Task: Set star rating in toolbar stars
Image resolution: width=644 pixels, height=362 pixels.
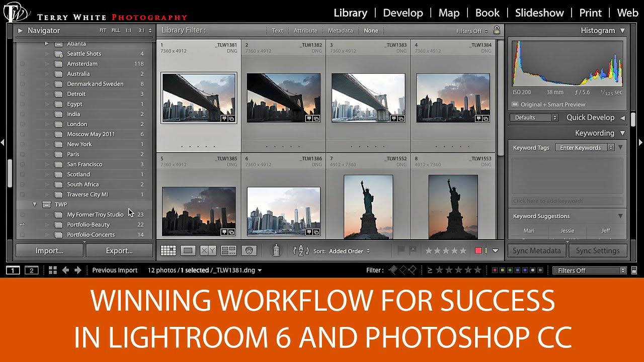Action: [x=446, y=250]
